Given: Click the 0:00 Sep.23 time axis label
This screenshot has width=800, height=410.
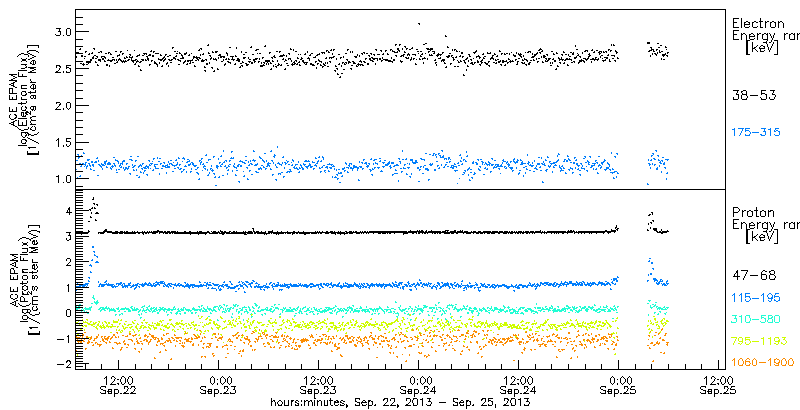Looking at the screenshot, I should 218,386.
